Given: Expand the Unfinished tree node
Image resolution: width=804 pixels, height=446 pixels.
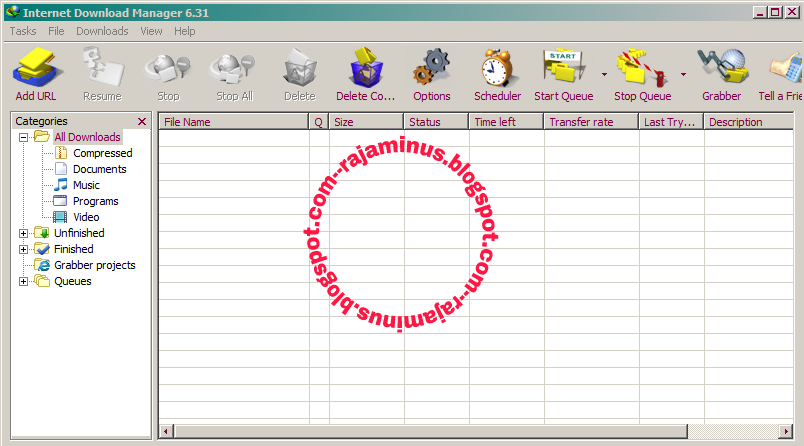Looking at the screenshot, I should pyautogui.click(x=23, y=233).
